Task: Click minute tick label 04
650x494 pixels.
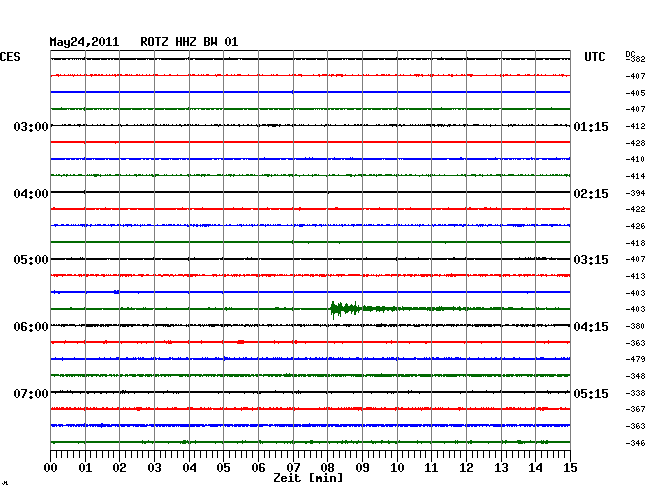Action: [x=189, y=467]
